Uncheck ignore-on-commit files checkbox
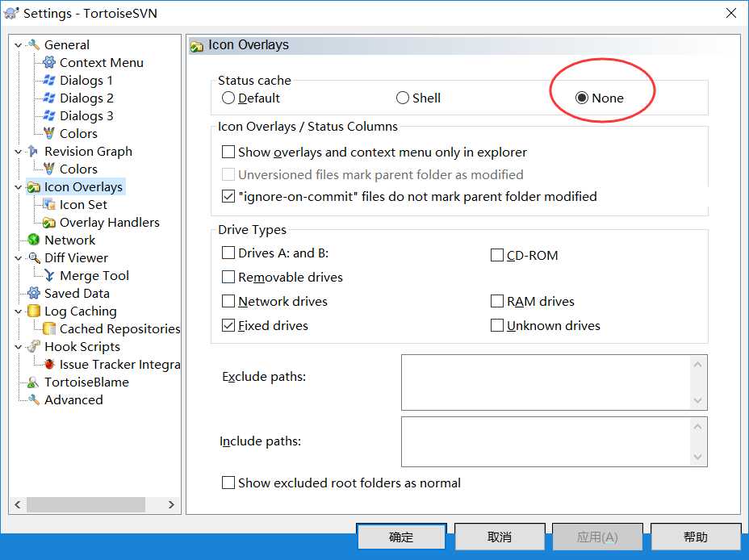 [228, 196]
